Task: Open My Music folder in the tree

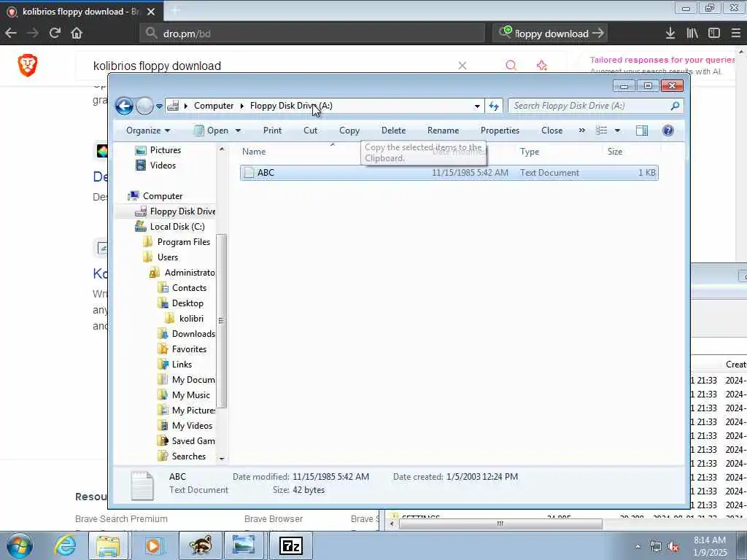Action: [x=190, y=395]
